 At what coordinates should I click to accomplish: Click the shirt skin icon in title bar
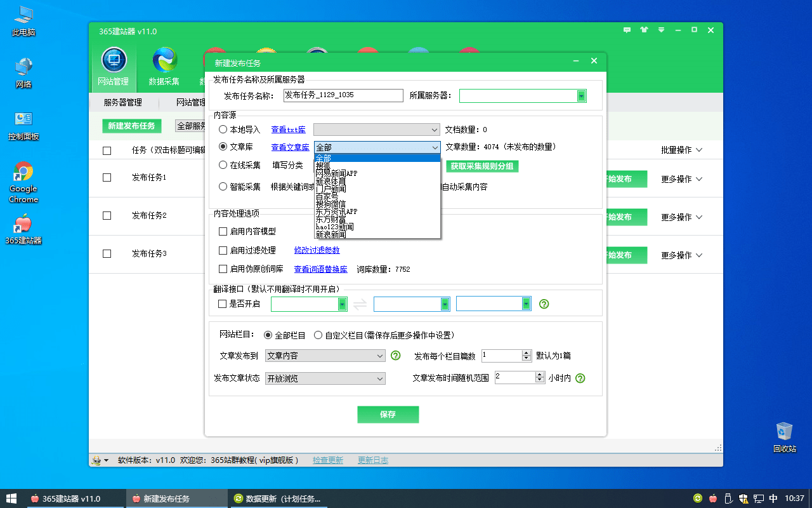tap(645, 30)
